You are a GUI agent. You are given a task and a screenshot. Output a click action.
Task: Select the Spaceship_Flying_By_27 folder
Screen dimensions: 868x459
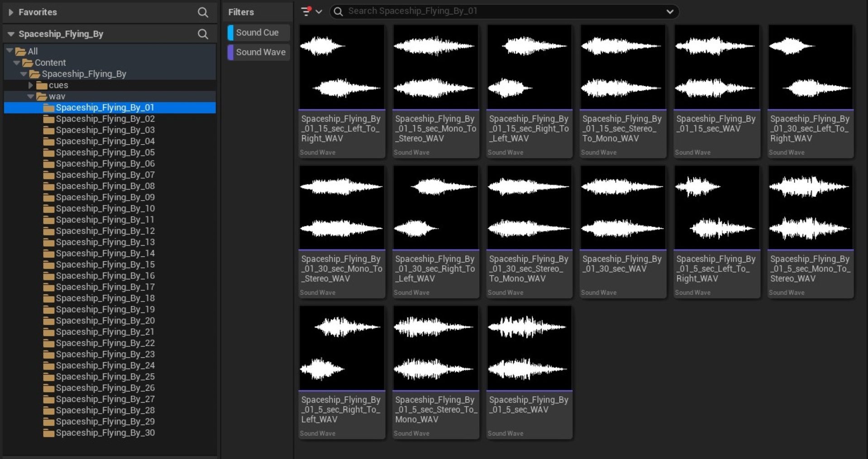click(x=110, y=399)
